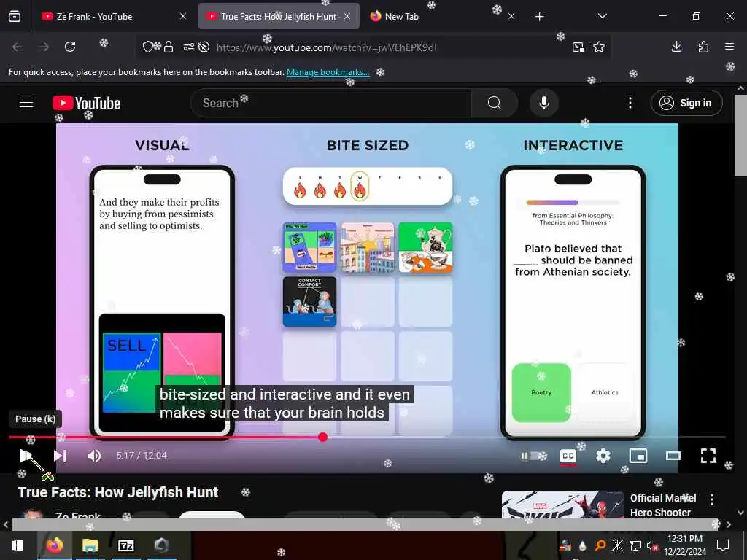Open the extensions puzzle icon

point(703,47)
